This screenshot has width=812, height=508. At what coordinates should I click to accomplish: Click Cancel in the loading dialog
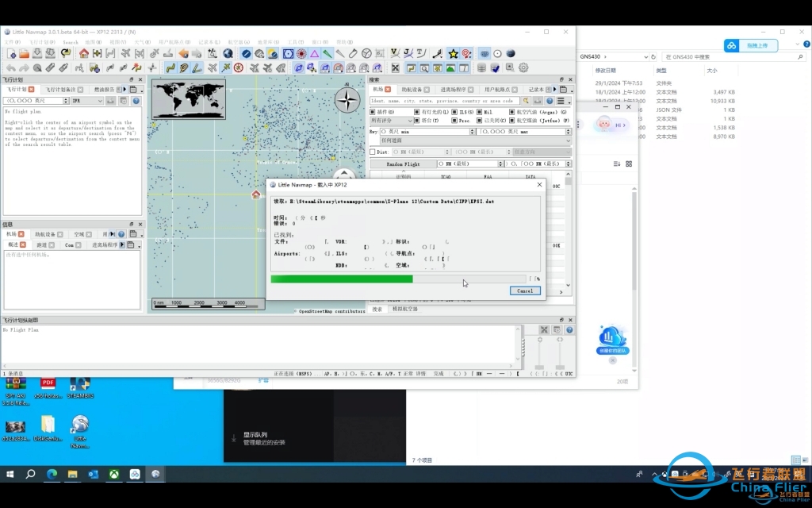pos(525,291)
